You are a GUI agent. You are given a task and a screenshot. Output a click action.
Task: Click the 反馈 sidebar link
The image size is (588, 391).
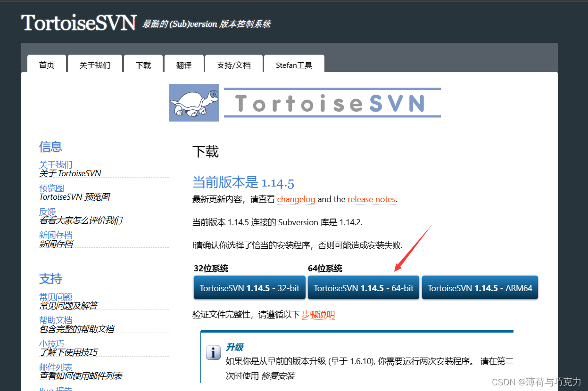pyautogui.click(x=48, y=212)
